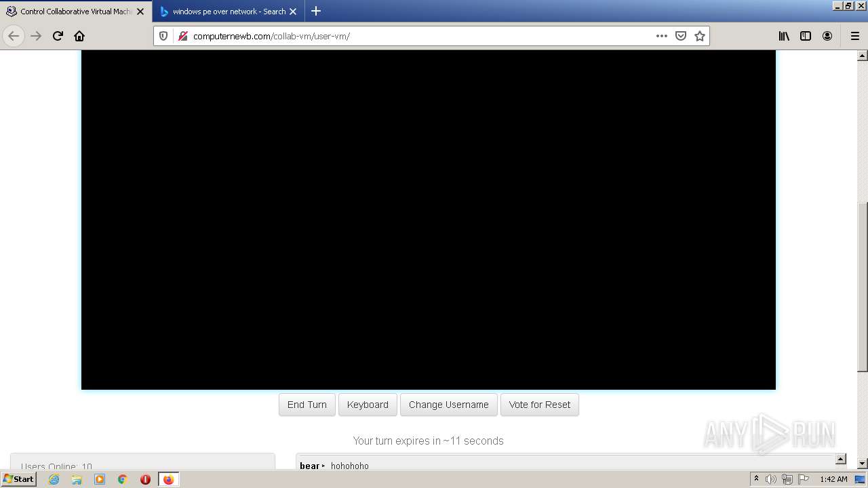Open Windows Explorer from the taskbar
868x488 pixels.
[x=77, y=479]
